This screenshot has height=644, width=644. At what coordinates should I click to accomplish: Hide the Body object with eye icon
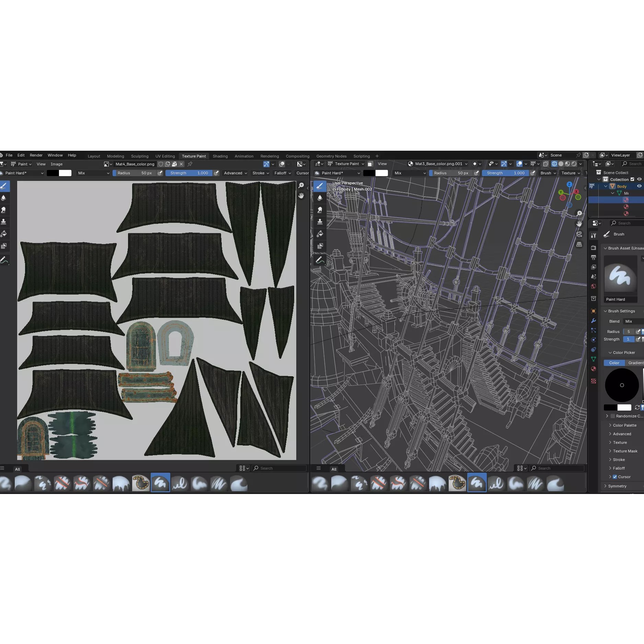(639, 186)
